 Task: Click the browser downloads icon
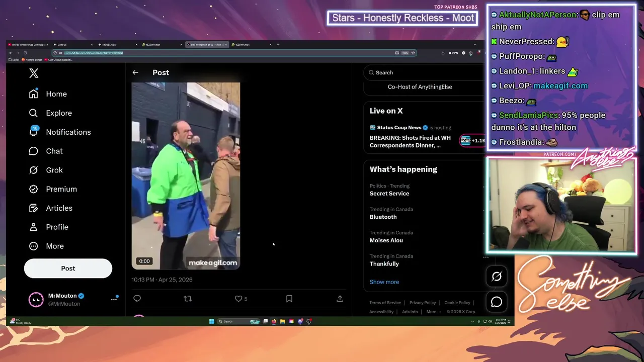point(443,53)
